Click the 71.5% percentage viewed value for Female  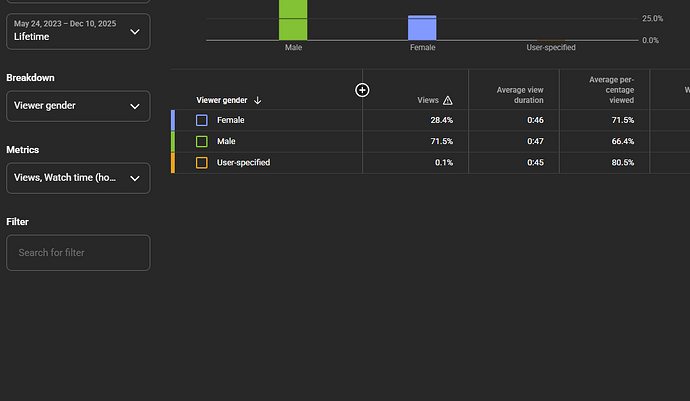[x=623, y=120]
